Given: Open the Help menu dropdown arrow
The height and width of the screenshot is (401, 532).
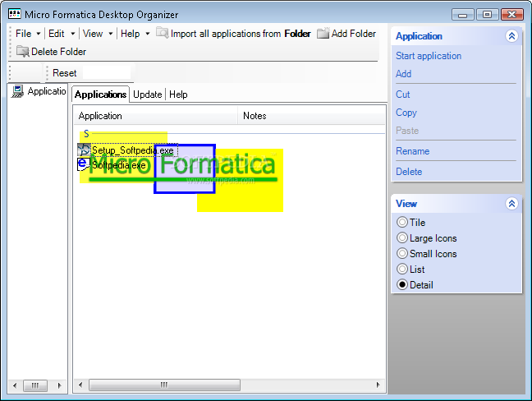Looking at the screenshot, I should pyautogui.click(x=148, y=34).
